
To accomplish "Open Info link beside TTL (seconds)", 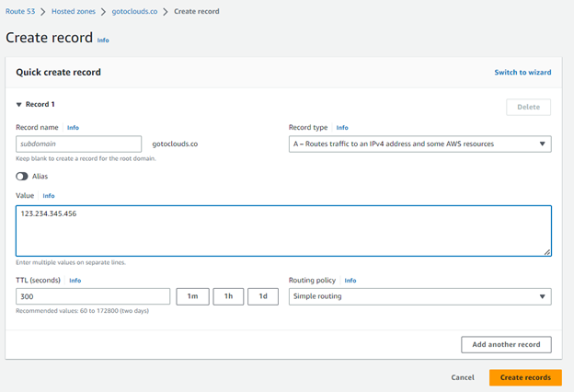I will coord(75,281).
